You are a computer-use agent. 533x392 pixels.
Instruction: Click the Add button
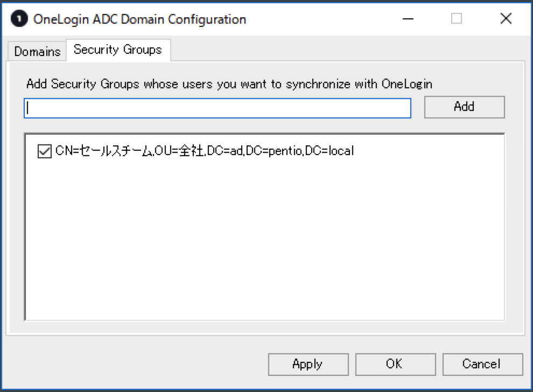coord(464,107)
